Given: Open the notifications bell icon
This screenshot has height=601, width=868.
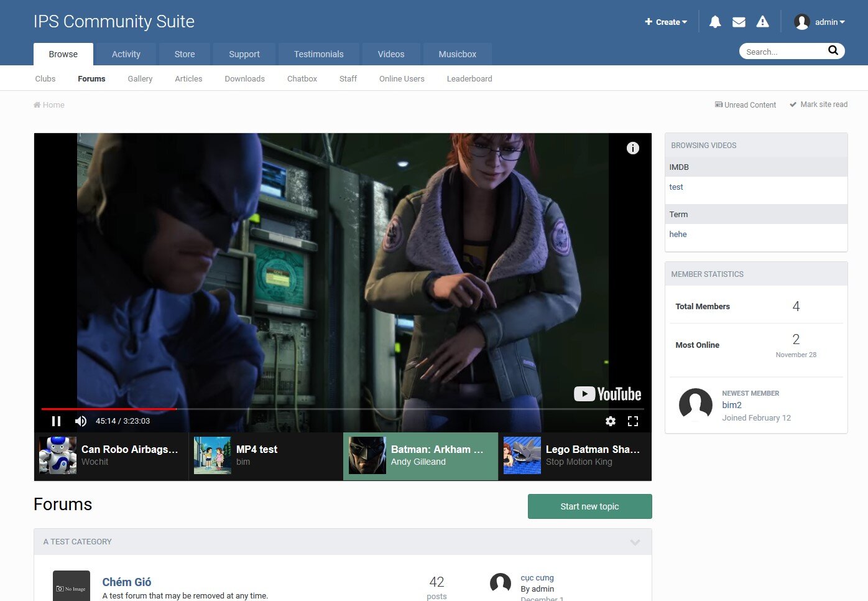Looking at the screenshot, I should click(715, 22).
